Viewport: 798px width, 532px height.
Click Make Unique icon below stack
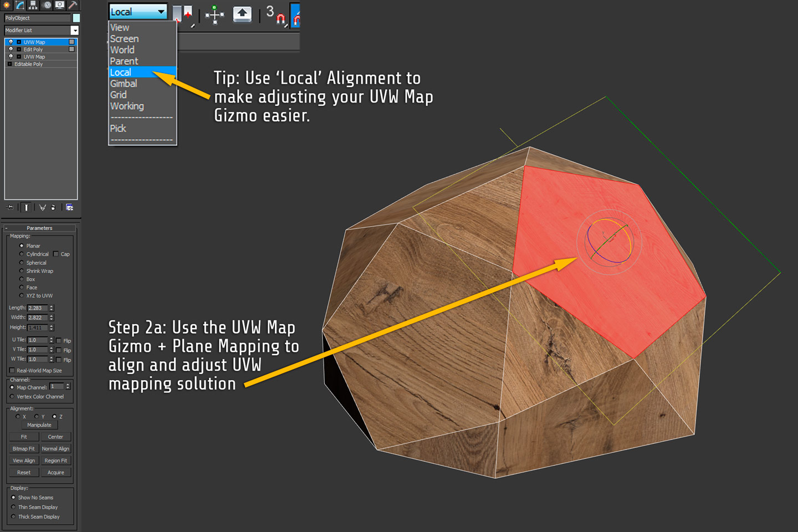[x=43, y=207]
